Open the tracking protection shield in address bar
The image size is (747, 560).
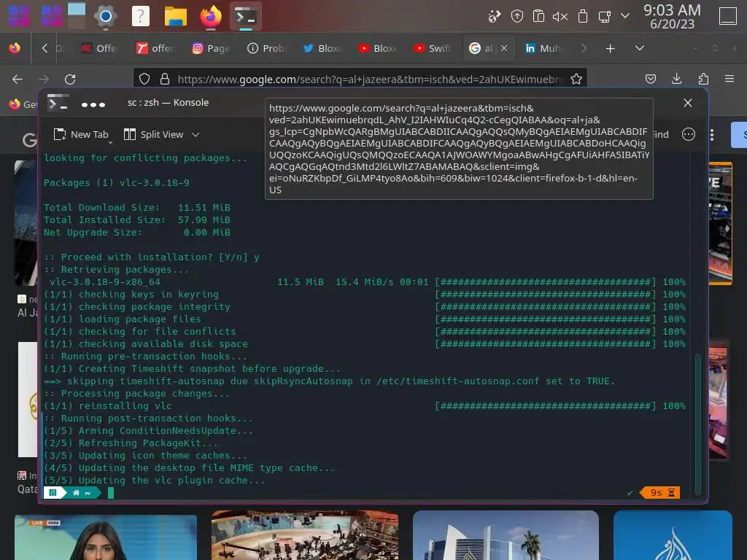(144, 79)
